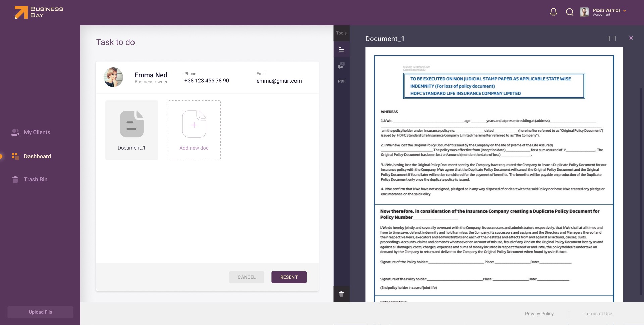Click the RESENT button

pyautogui.click(x=289, y=277)
